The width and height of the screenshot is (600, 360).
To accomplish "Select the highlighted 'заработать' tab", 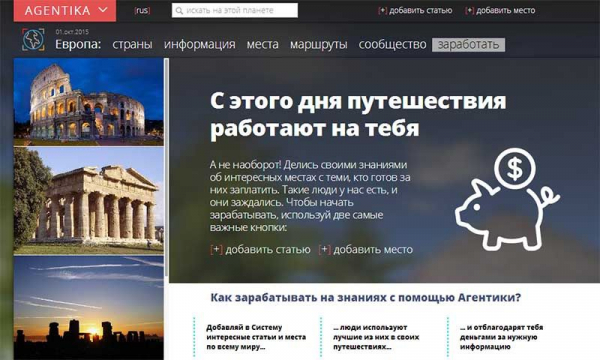I will pyautogui.click(x=468, y=45).
